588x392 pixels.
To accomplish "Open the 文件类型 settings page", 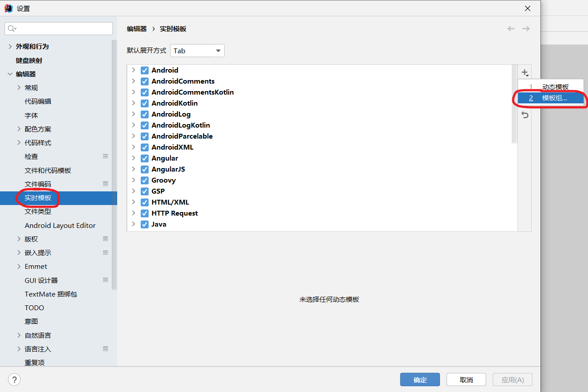I will click(38, 211).
